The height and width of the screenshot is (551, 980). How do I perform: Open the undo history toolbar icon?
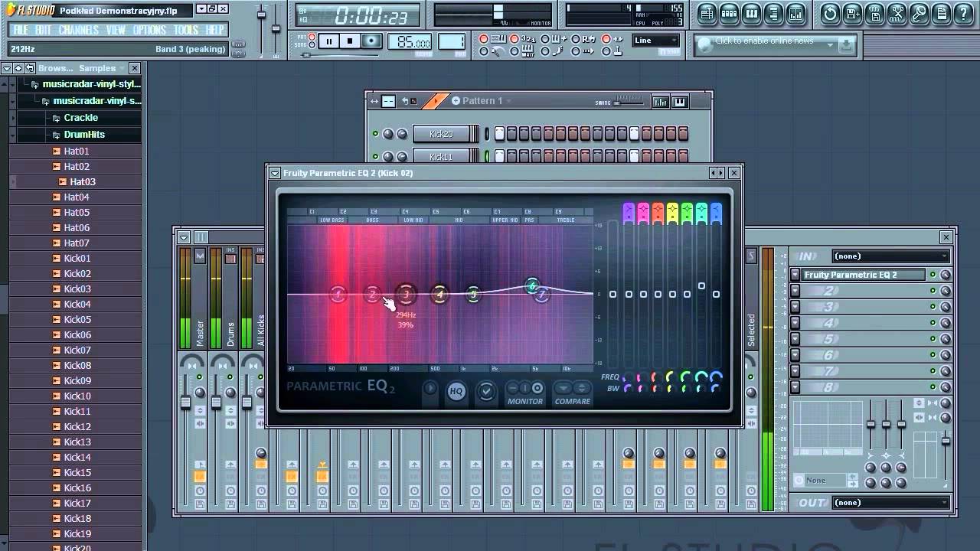pyautogui.click(x=830, y=14)
